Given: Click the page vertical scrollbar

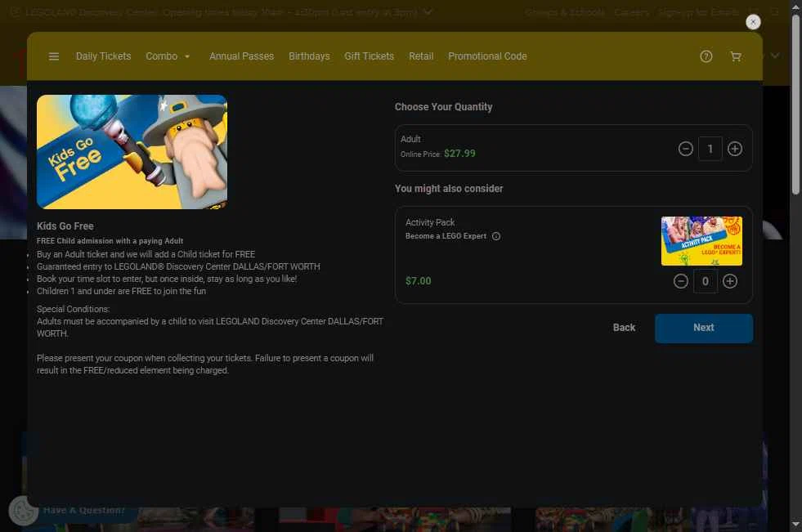Looking at the screenshot, I should pos(795,105).
